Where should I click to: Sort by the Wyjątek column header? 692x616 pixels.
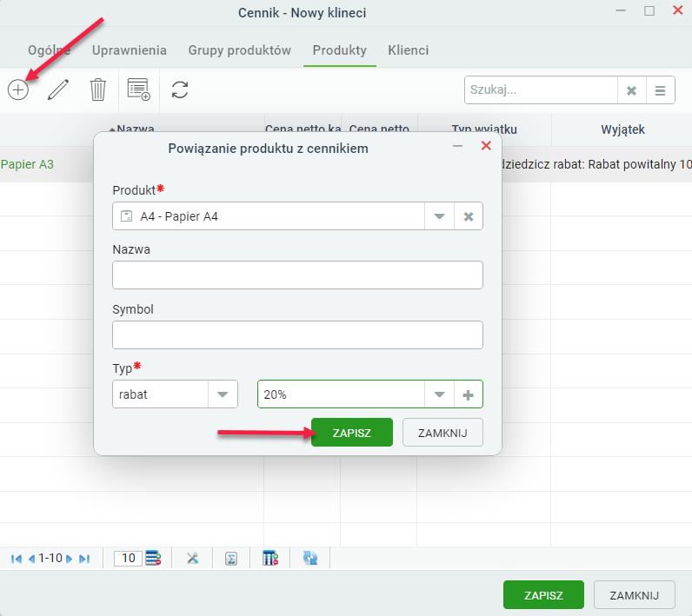tap(622, 129)
